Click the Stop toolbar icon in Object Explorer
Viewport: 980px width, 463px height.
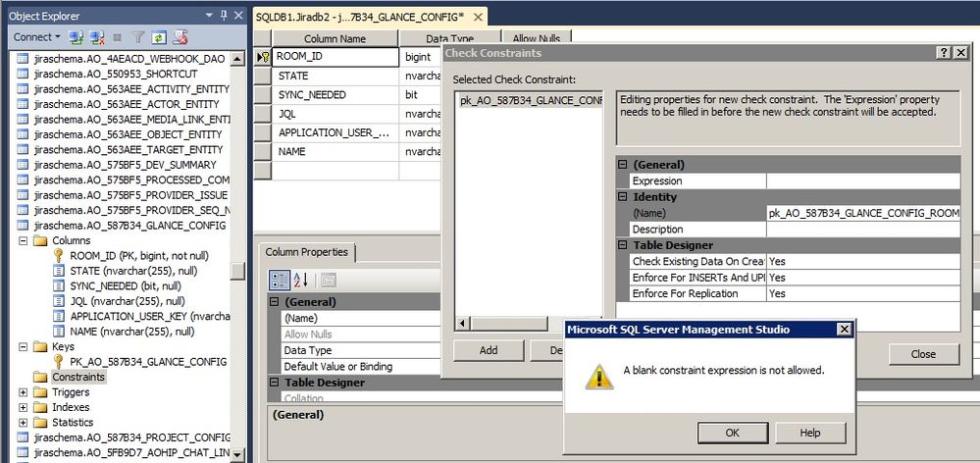click(117, 37)
